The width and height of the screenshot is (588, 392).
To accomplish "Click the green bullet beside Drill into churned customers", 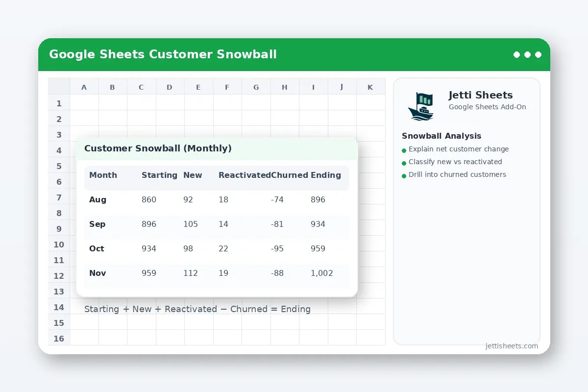I will 403,176.
